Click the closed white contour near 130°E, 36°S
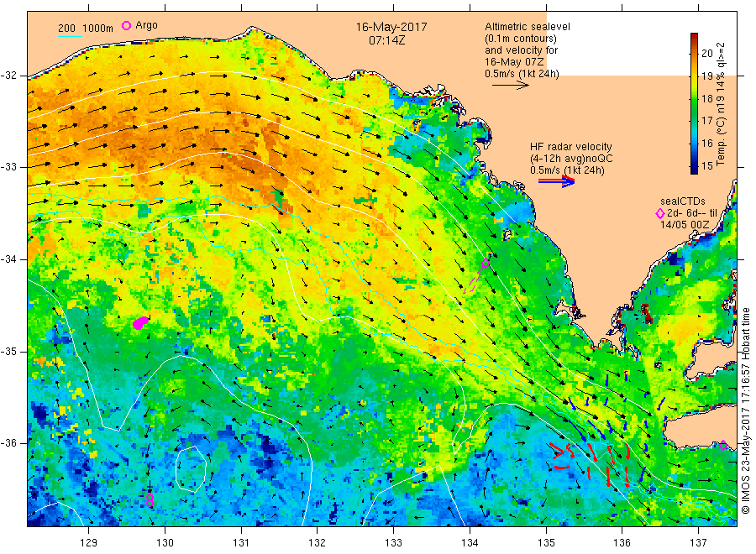Image resolution: width=756 pixels, height=554 pixels. (x=191, y=468)
